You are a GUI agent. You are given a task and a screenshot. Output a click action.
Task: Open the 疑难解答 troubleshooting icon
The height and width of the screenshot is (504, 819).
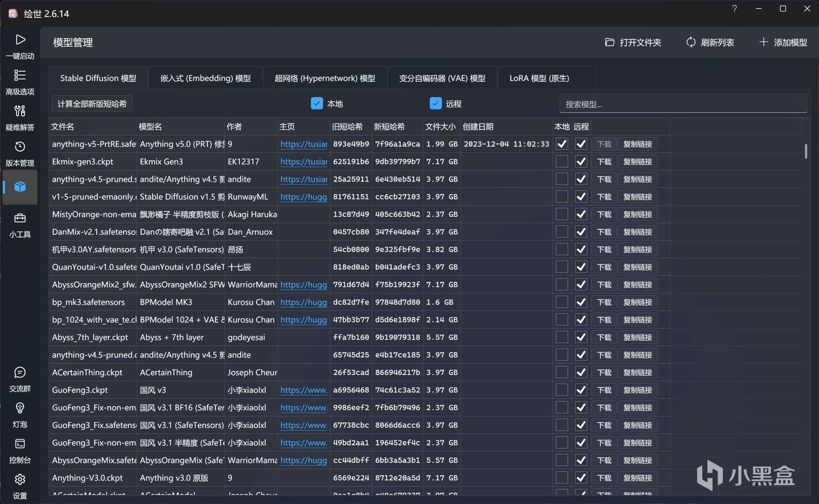click(20, 112)
